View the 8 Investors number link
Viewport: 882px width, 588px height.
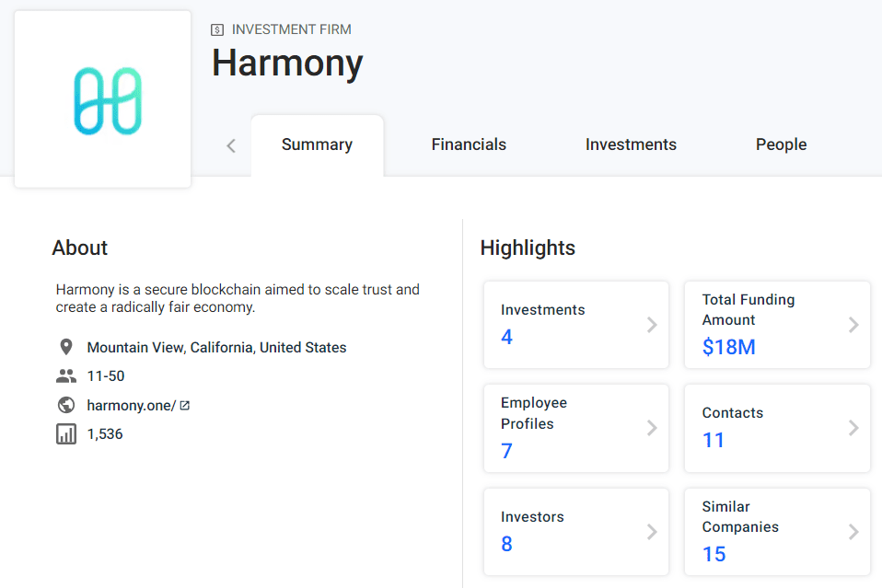click(x=506, y=544)
